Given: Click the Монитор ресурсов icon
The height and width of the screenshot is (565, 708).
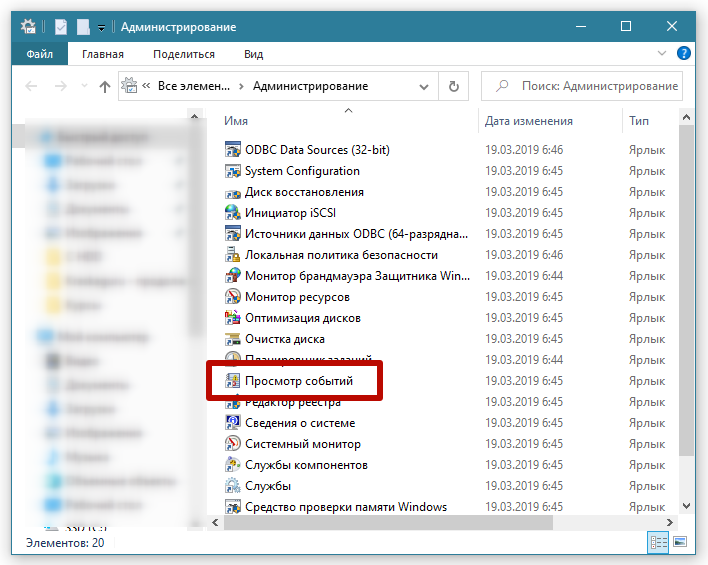Looking at the screenshot, I should point(233,297).
